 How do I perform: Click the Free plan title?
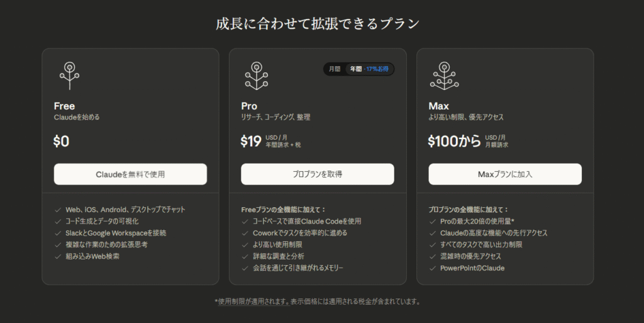[64, 106]
